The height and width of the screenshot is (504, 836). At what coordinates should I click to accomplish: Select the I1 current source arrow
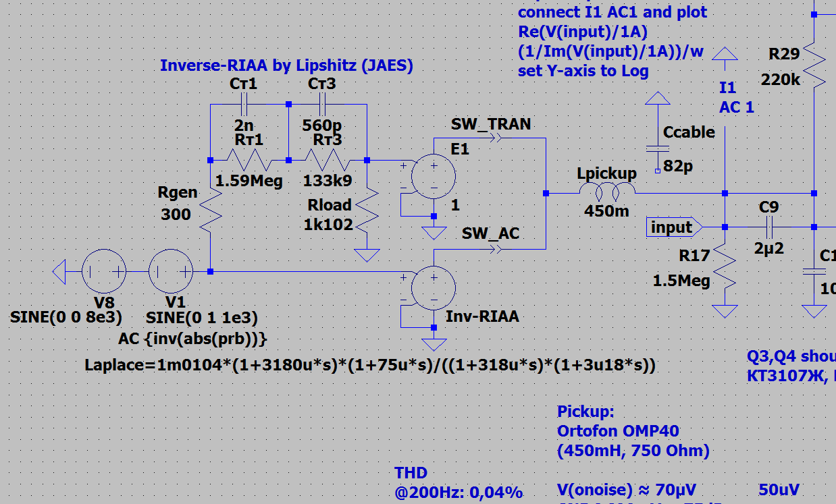click(x=725, y=57)
